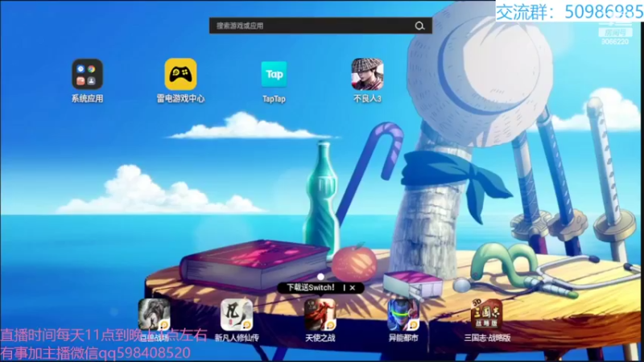Open the 系统应用 folder

coord(87,74)
